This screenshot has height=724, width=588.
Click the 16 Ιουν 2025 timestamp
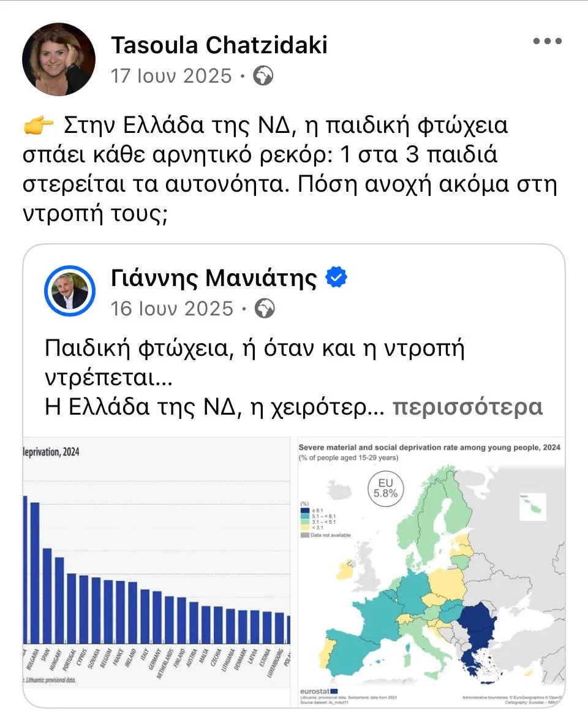point(172,309)
